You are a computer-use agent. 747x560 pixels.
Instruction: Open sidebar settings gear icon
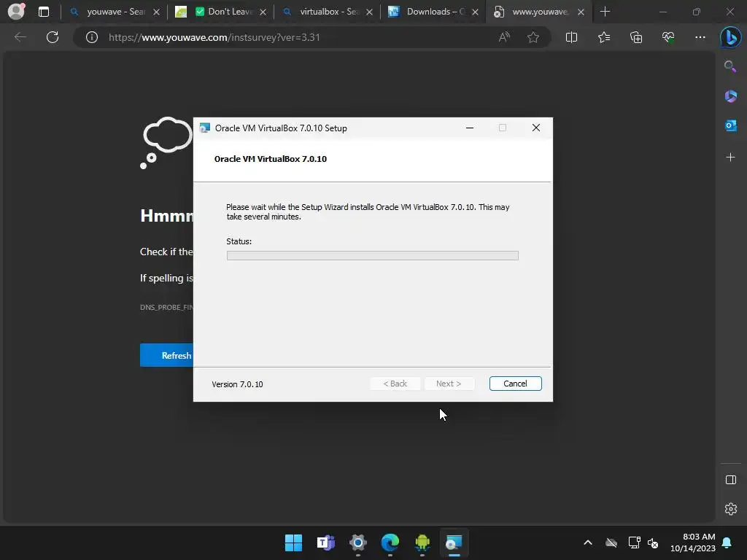pos(730,509)
